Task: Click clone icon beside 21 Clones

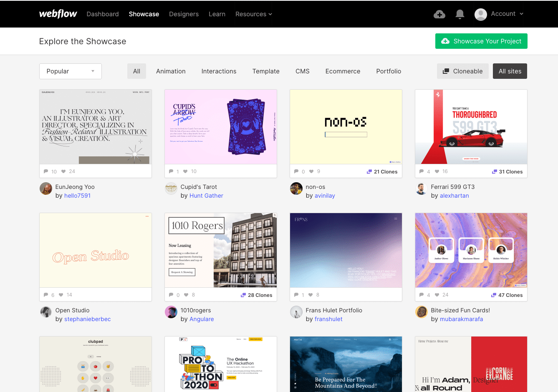Action: (369, 171)
